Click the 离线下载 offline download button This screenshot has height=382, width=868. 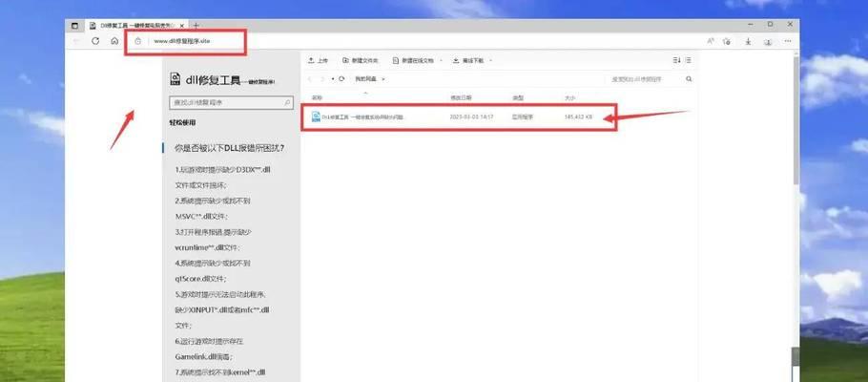pos(468,60)
